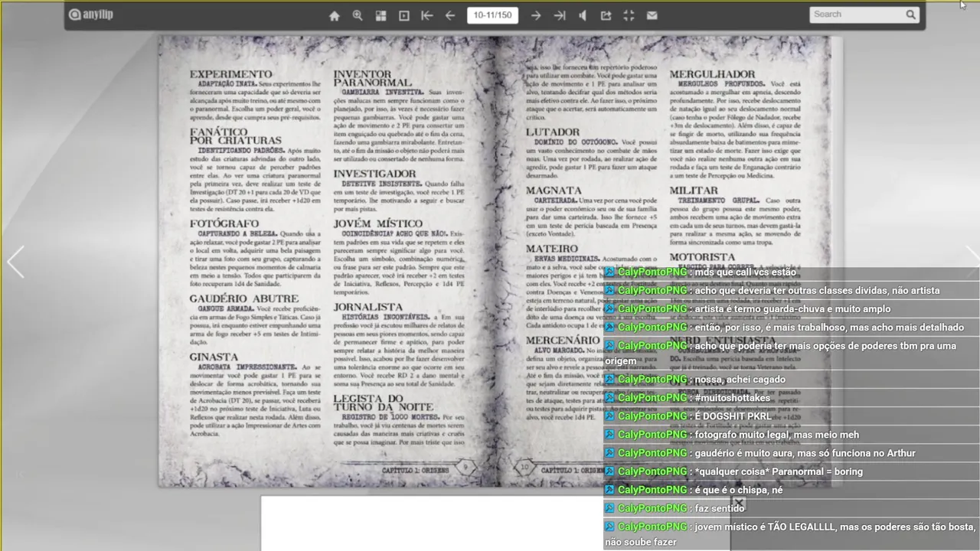
Task: Click chat message 'é que é o chispa, né'
Action: pos(739,490)
